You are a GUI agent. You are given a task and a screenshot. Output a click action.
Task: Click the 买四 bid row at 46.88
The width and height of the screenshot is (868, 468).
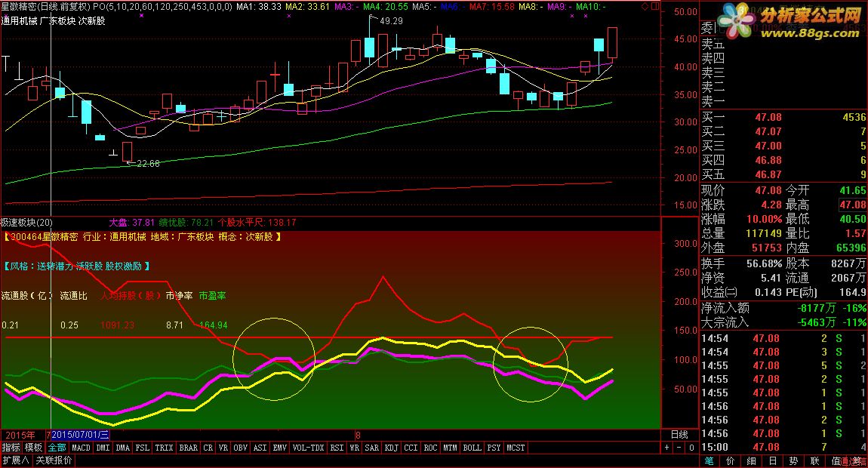click(x=783, y=161)
